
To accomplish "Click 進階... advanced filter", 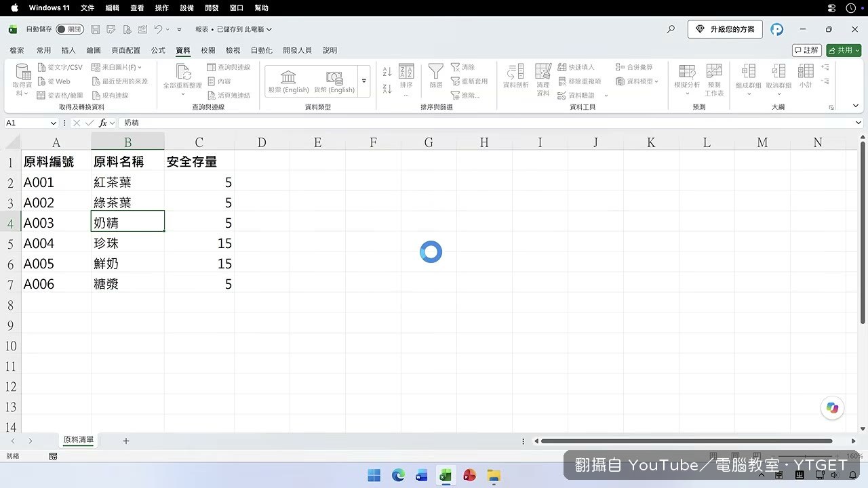I will (x=466, y=96).
